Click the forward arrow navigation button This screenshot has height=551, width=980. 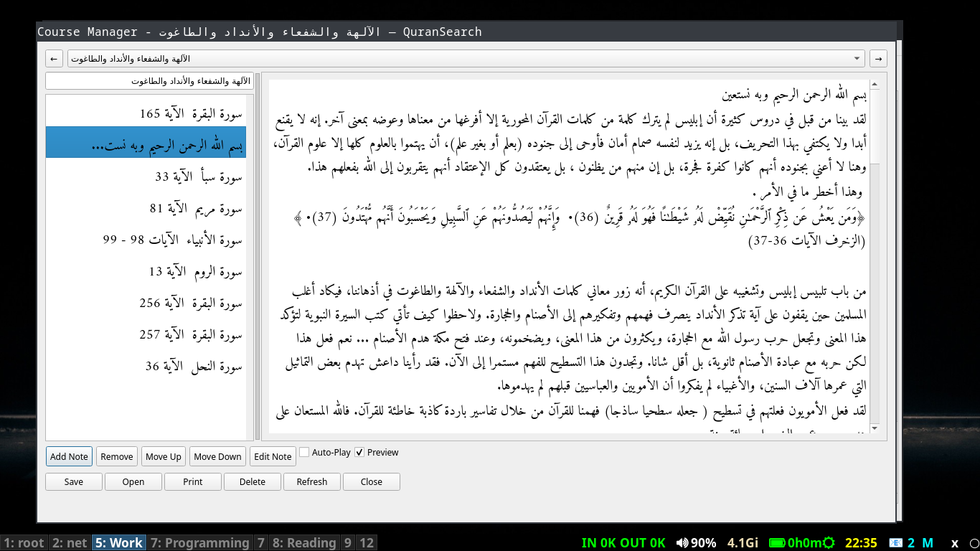pyautogui.click(x=878, y=58)
